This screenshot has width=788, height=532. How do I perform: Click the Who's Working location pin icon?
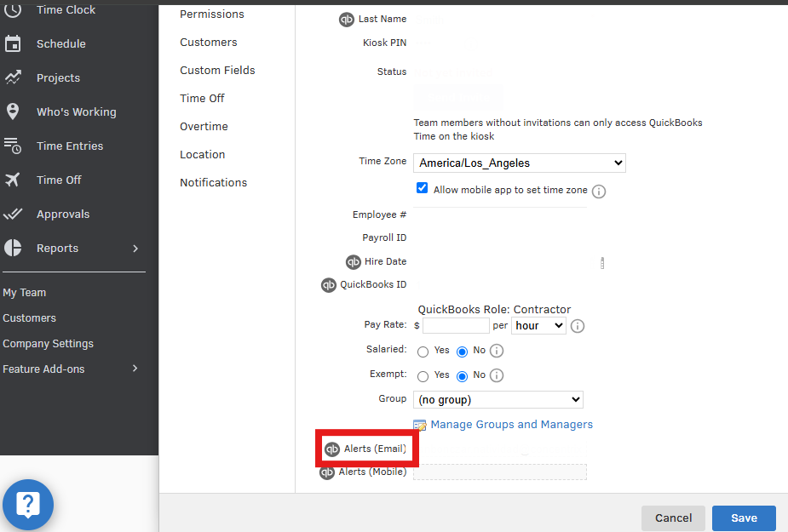13,112
